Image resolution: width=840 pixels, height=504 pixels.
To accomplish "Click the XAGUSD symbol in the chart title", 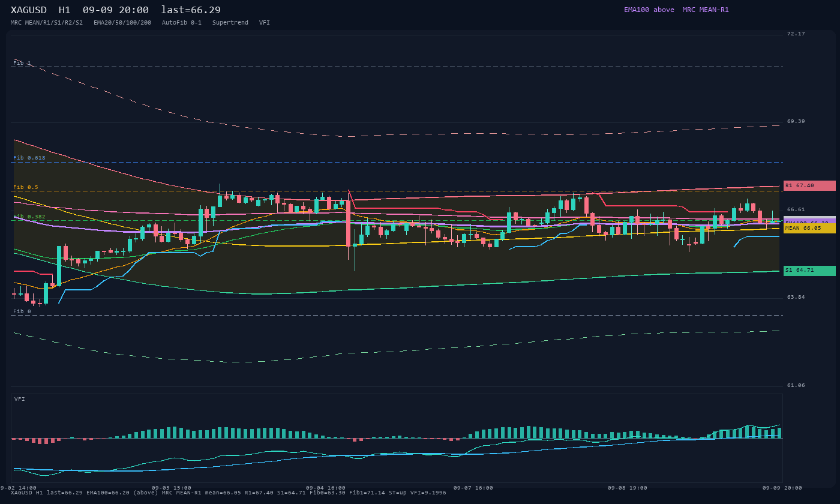I will [29, 10].
